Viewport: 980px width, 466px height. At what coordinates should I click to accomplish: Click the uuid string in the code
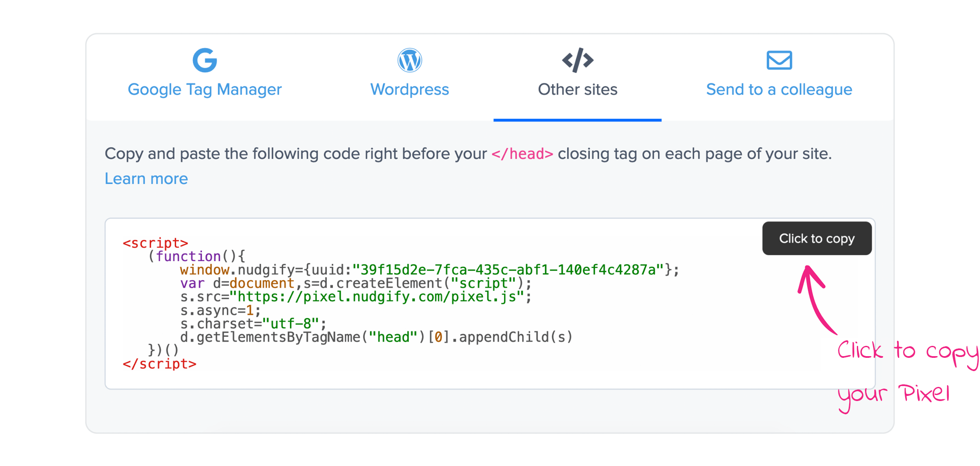(x=508, y=270)
